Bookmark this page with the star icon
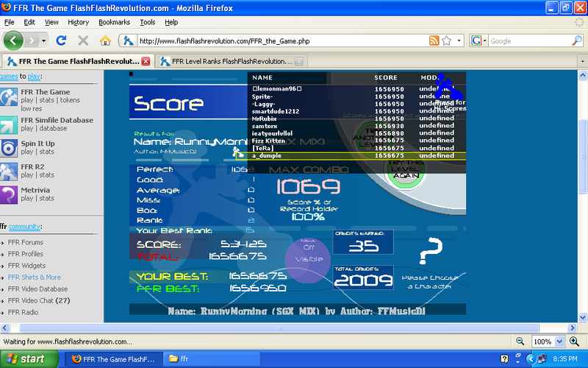588x368 pixels. [x=447, y=40]
